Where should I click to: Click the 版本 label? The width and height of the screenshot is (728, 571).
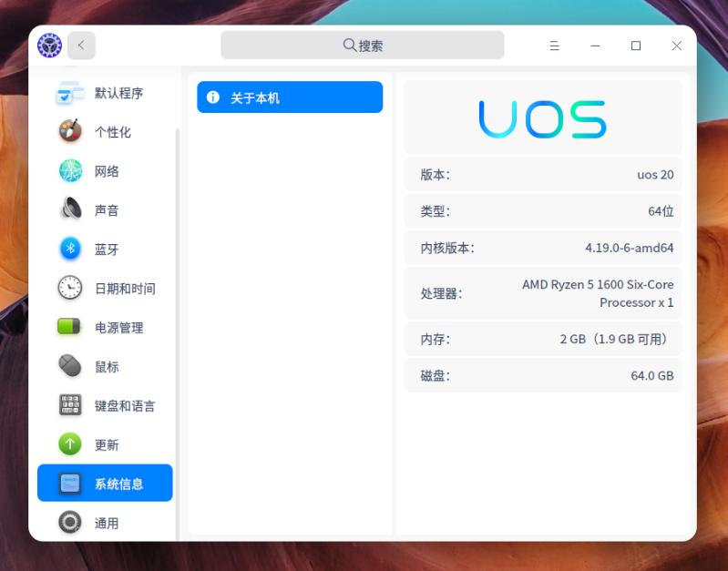(435, 175)
